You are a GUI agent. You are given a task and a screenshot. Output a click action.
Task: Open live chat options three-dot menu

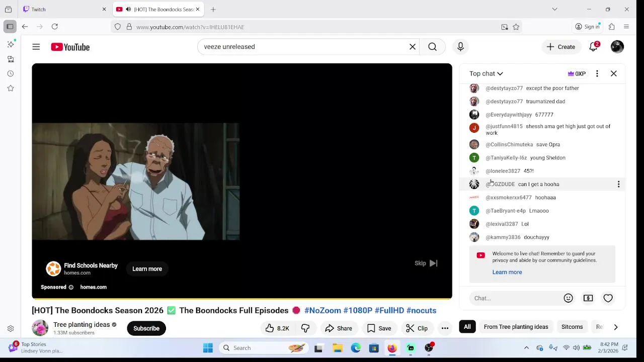tap(597, 73)
